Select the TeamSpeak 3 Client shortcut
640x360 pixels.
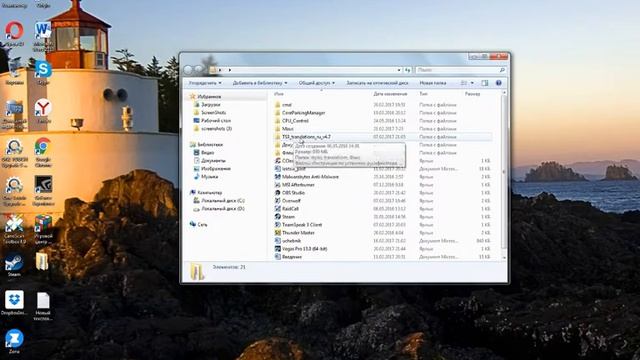click(302, 225)
